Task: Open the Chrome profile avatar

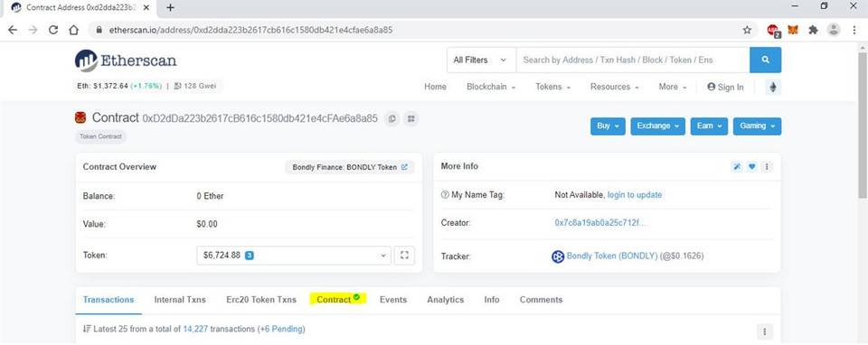Action: click(x=834, y=30)
